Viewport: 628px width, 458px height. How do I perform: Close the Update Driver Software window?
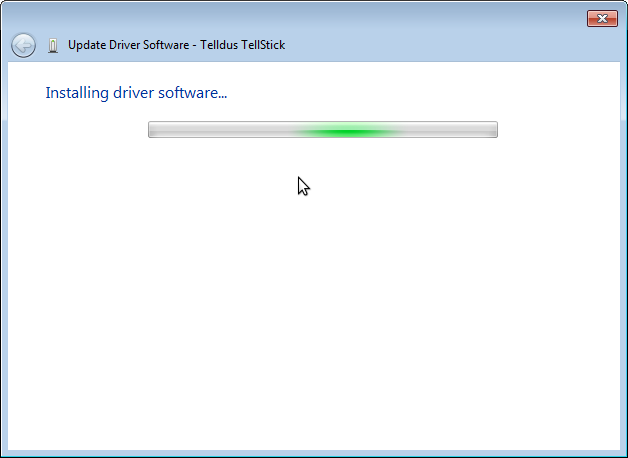click(x=602, y=18)
